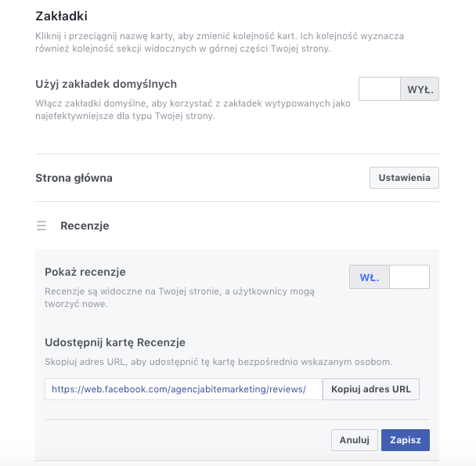Click the reviews URL text field
Screen dimensions: 476x466
tap(183, 389)
